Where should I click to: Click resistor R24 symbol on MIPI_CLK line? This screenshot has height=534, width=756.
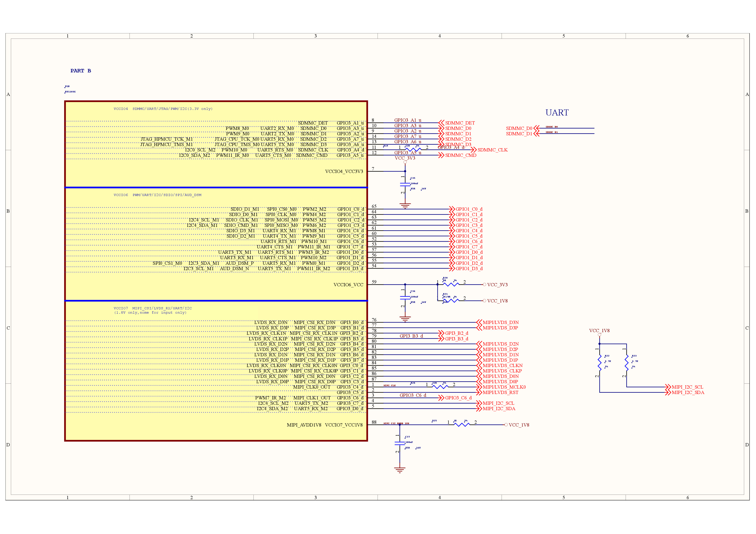[440, 387]
